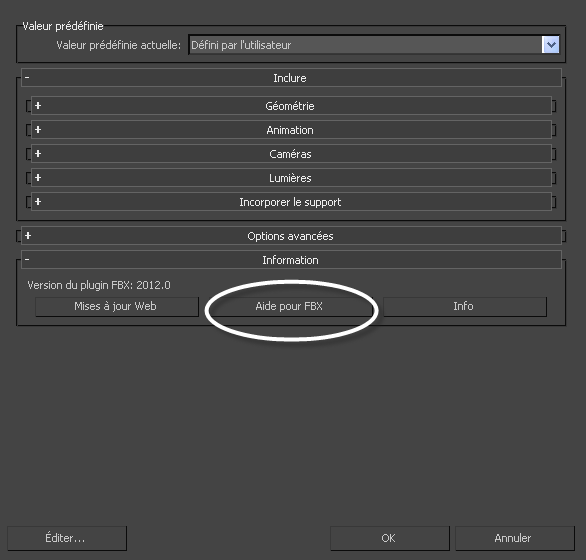Viewport: 586px width, 560px height.
Task: Expand Animation rollout via its plus icon
Action: 38,129
